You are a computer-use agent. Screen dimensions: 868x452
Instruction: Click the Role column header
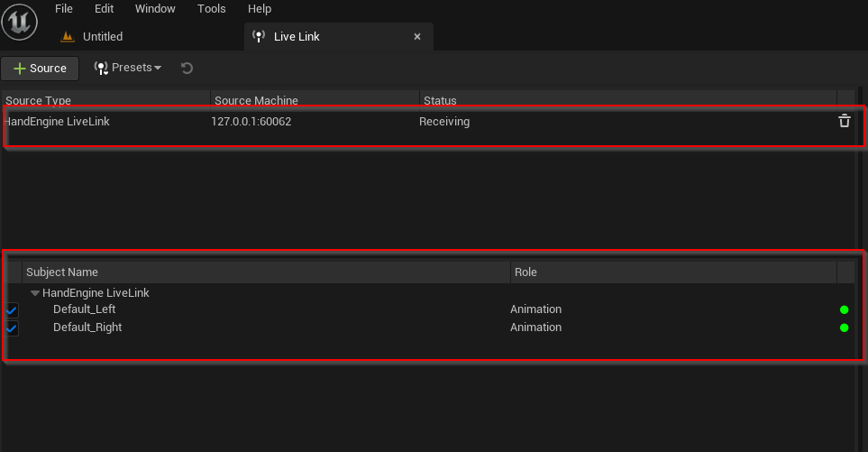(x=673, y=272)
